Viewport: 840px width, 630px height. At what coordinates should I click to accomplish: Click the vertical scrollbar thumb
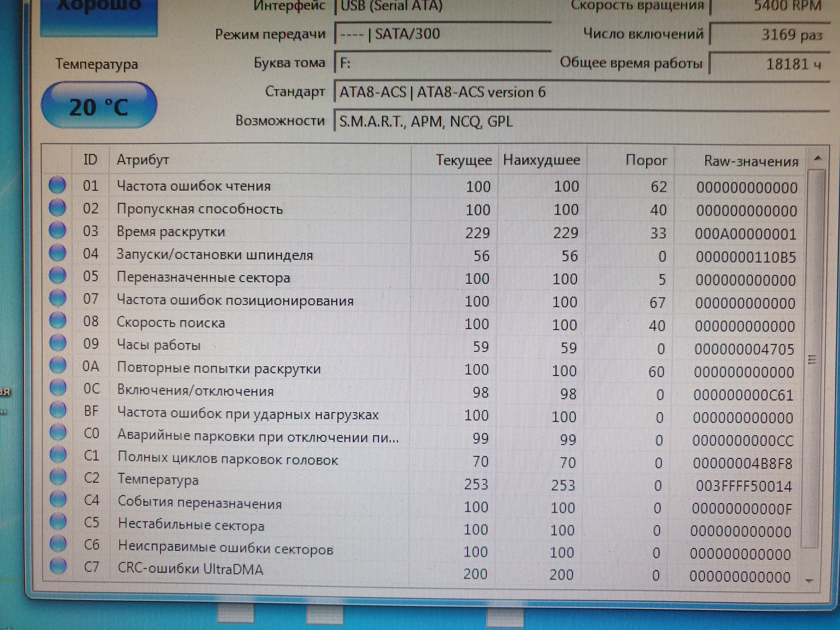click(813, 359)
